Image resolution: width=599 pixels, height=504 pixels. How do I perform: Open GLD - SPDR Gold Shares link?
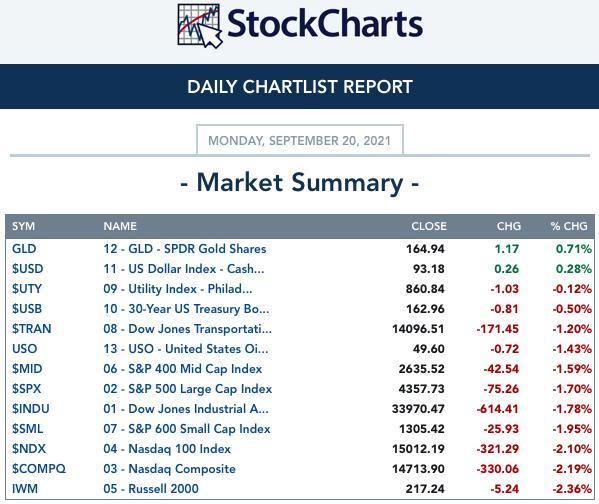(x=185, y=249)
